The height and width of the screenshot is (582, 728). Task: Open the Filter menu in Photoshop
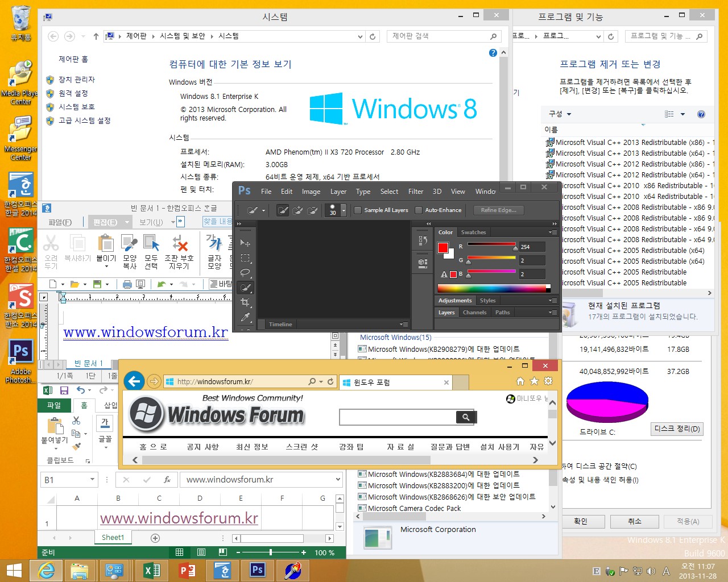tap(416, 192)
